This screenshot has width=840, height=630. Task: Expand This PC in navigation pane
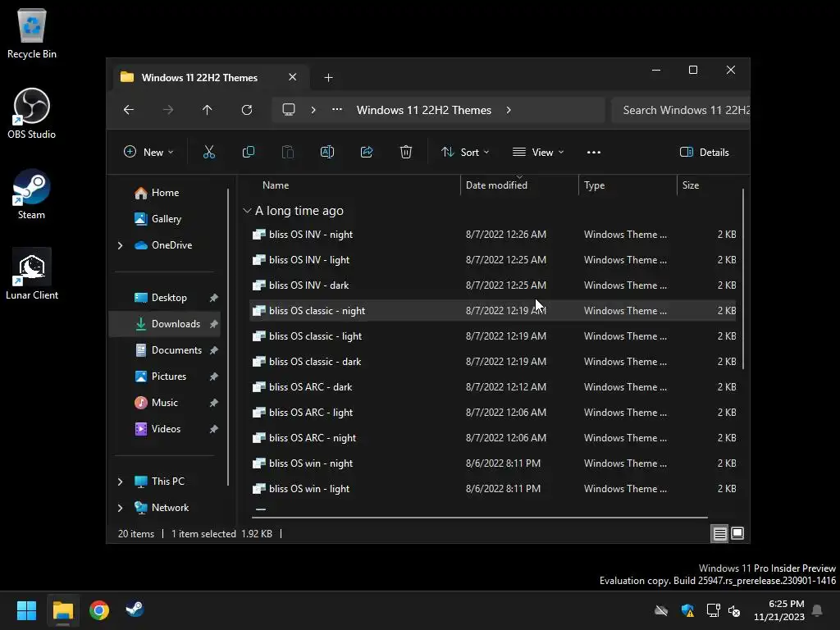pyautogui.click(x=120, y=482)
